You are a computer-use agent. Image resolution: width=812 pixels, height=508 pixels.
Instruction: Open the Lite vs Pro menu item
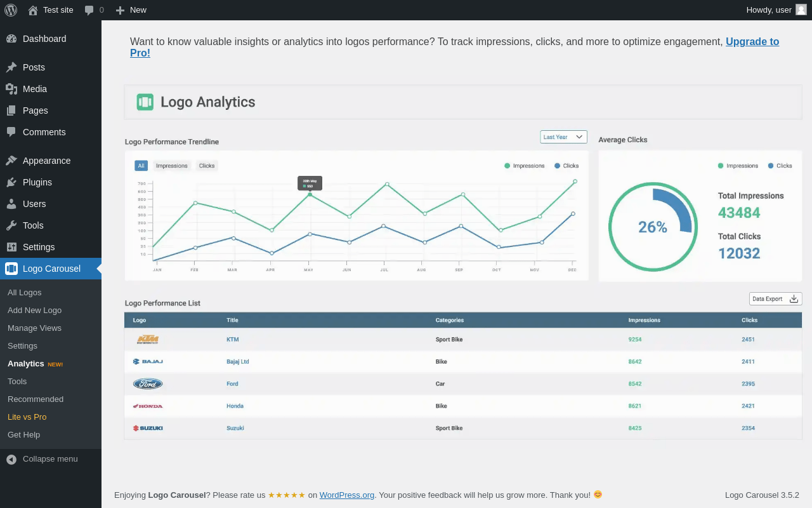tap(27, 417)
